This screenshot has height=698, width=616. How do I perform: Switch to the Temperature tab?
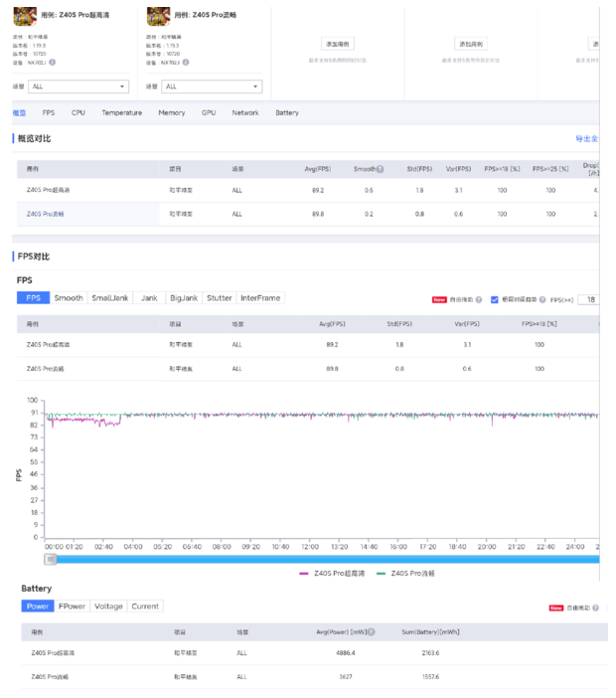click(x=121, y=112)
